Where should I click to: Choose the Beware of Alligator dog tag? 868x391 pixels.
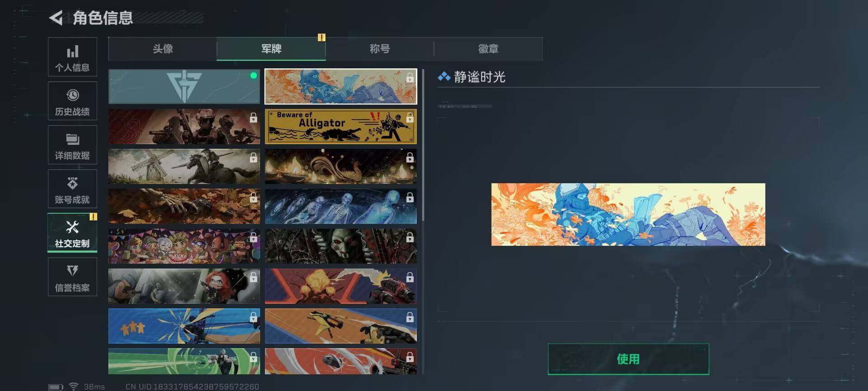tap(340, 127)
